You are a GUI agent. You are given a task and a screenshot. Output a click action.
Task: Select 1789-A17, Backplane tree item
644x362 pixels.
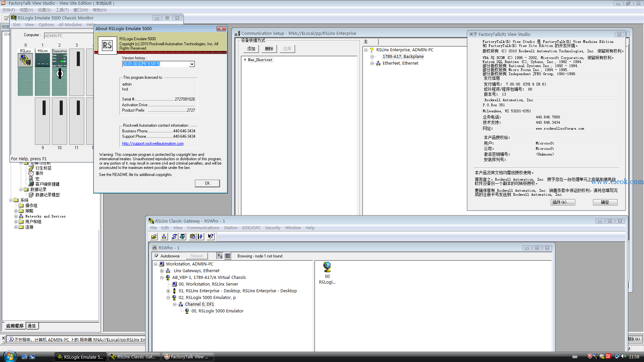[x=403, y=57]
